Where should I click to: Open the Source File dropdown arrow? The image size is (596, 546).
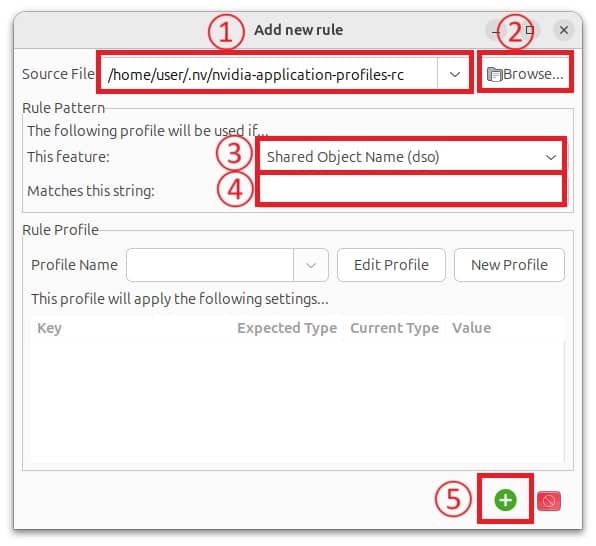[454, 74]
